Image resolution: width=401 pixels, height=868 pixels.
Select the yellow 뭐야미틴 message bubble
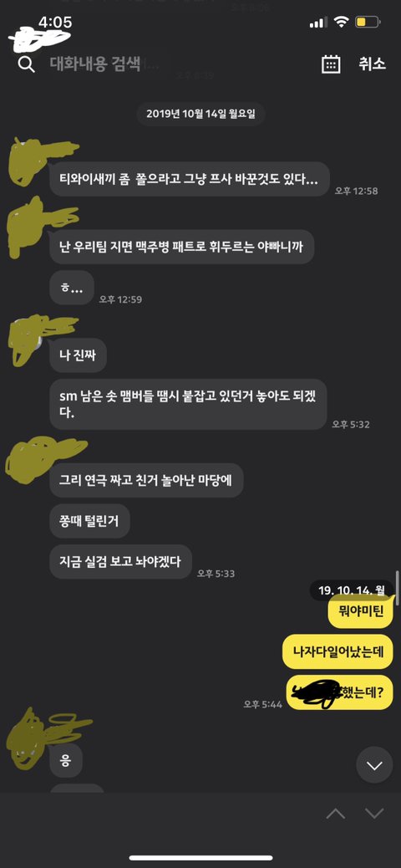[361, 611]
